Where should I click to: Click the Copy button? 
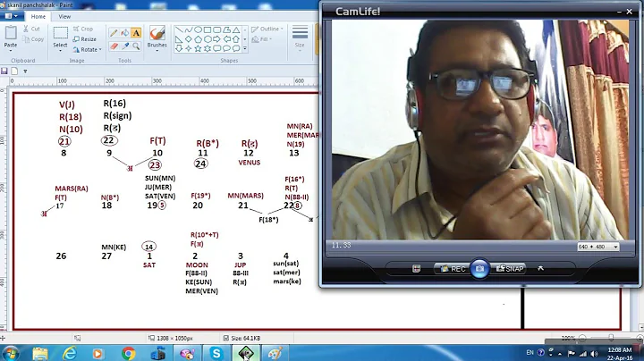33,39
